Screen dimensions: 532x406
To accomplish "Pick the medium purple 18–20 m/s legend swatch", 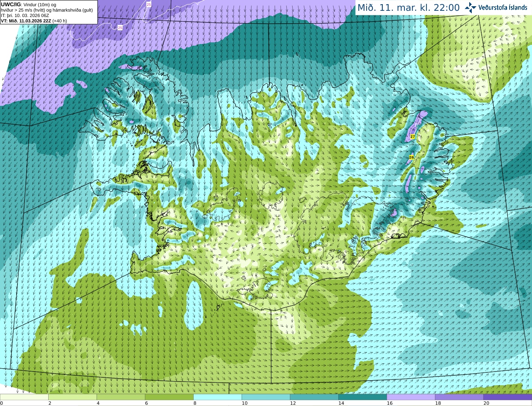I will pos(459,397).
